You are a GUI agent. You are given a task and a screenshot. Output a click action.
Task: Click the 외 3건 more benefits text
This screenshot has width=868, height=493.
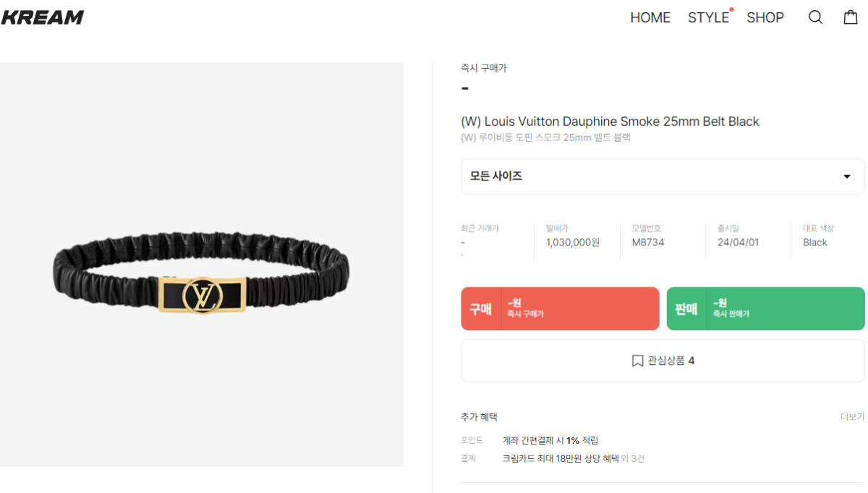pyautogui.click(x=633, y=458)
